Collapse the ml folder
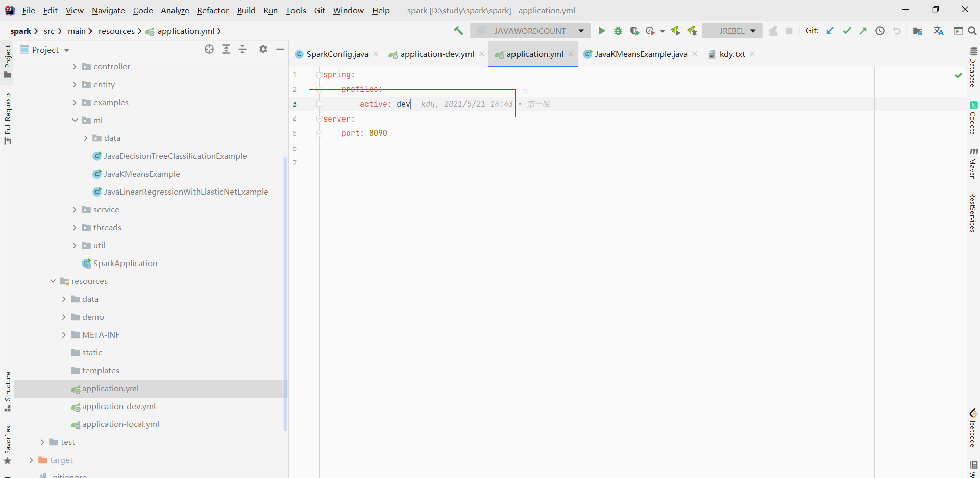Screen dimensions: 980x478 75,121
